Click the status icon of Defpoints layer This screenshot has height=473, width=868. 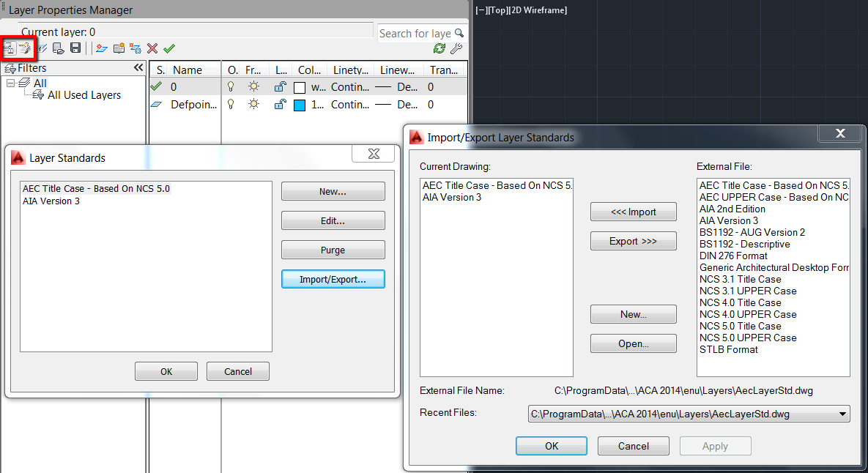tap(157, 105)
